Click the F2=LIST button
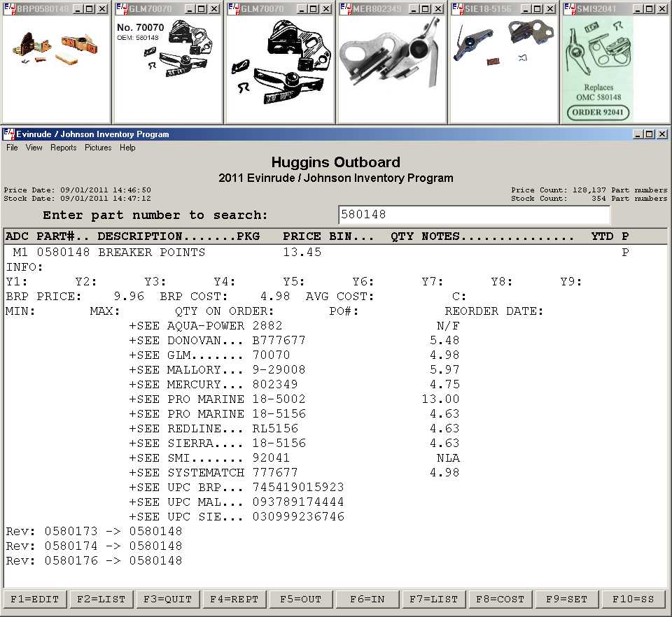Viewport: 672px width, 617px height. coord(101,599)
